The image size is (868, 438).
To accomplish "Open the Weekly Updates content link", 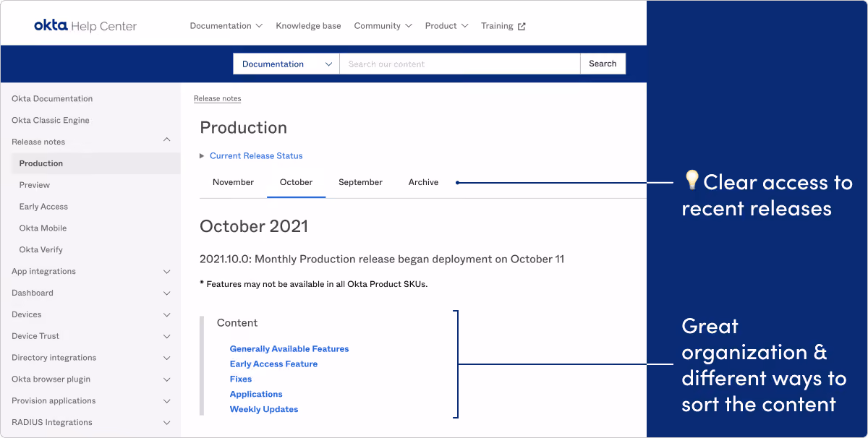I will 264,410.
